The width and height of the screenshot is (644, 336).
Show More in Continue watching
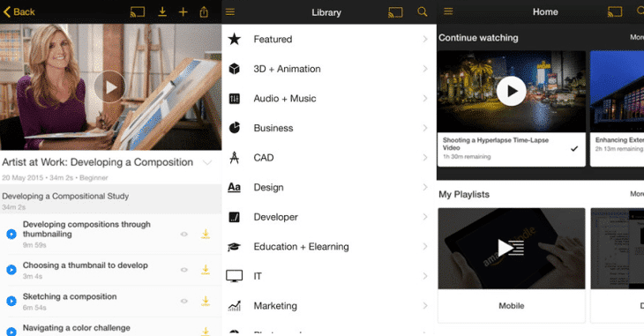(x=637, y=37)
